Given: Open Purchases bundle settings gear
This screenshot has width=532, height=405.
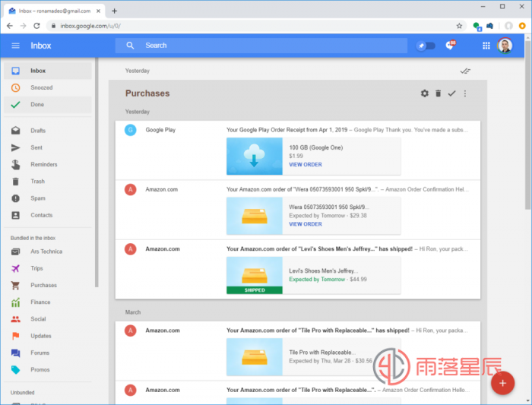Looking at the screenshot, I should [424, 93].
